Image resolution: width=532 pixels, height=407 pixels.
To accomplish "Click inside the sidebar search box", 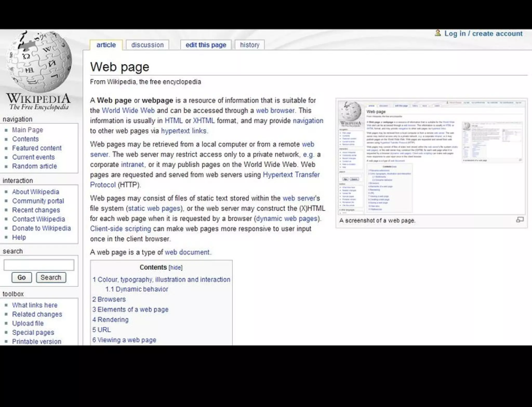I will (x=39, y=265).
